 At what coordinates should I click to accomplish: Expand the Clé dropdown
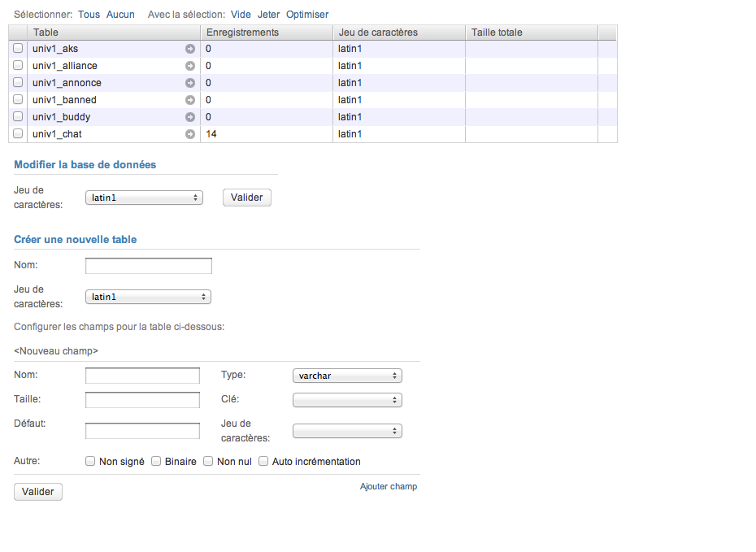(347, 400)
